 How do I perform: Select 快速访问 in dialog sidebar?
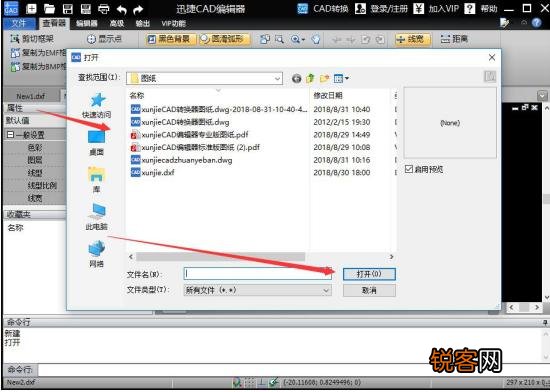click(97, 106)
